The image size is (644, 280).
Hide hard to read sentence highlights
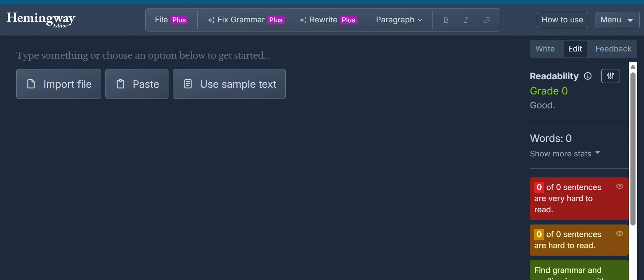click(x=620, y=233)
